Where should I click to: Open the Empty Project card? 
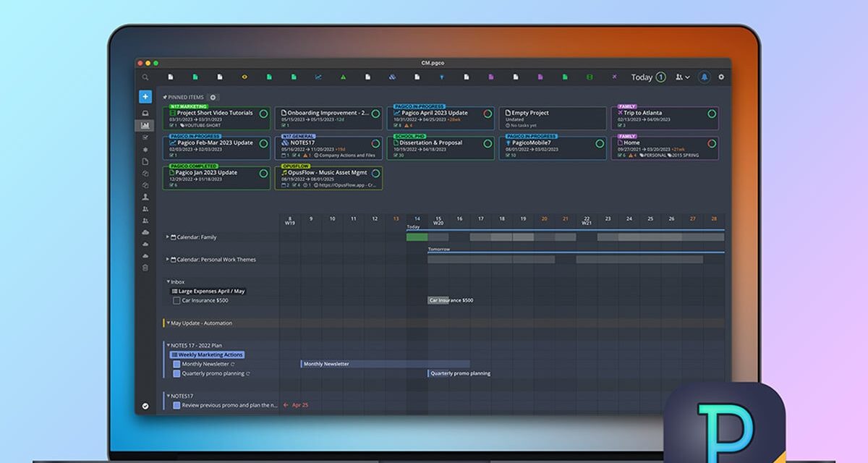[553, 119]
